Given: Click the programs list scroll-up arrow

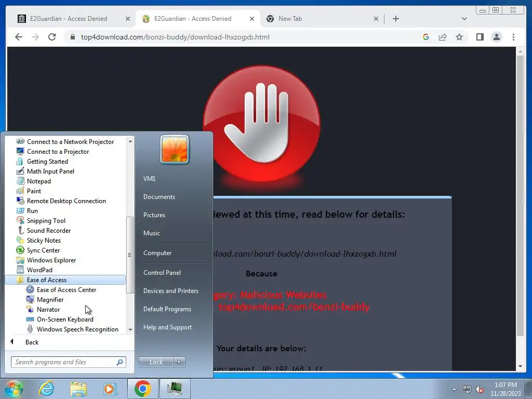Looking at the screenshot, I should pyautogui.click(x=130, y=141).
